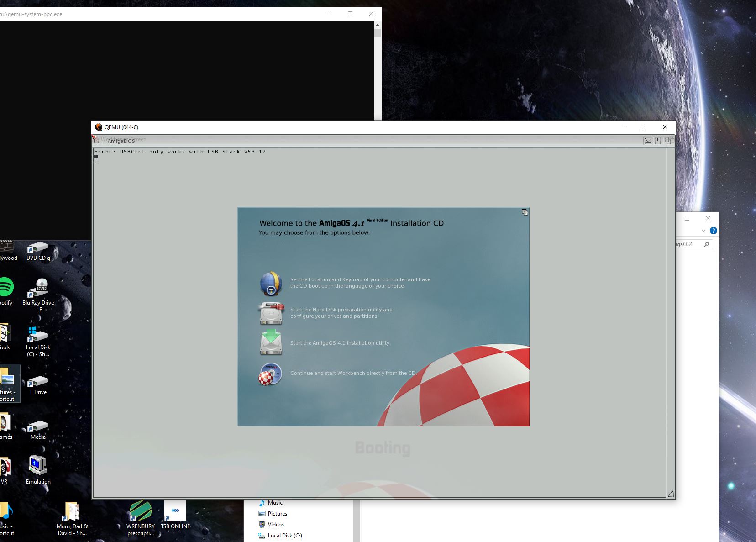Click the Location and Keymap globe icon
This screenshot has width=756, height=542.
pyautogui.click(x=271, y=283)
